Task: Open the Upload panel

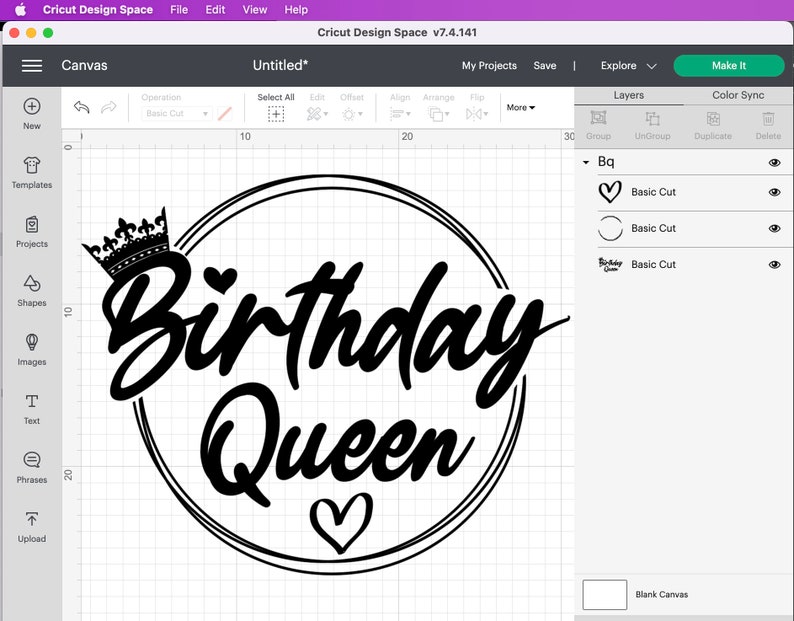Action: [x=32, y=527]
